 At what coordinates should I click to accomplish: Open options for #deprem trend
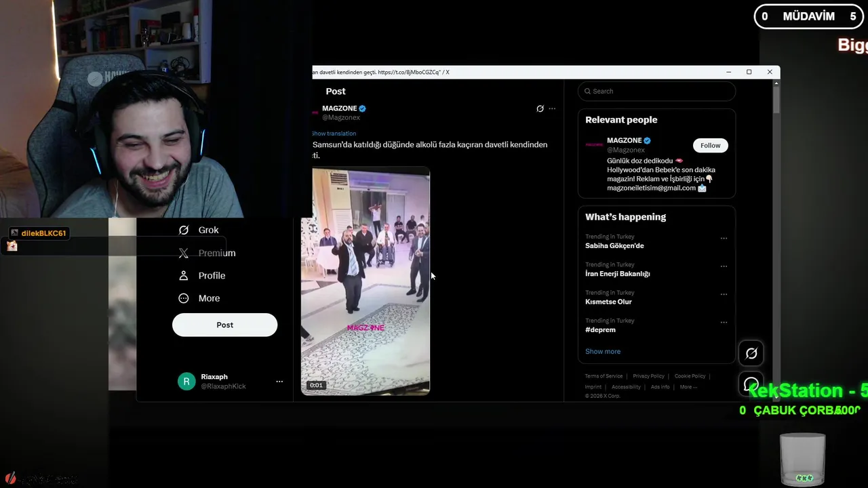(x=724, y=322)
